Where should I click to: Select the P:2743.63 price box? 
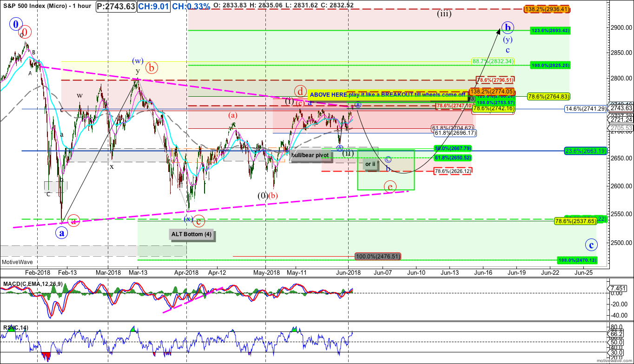[x=117, y=6]
